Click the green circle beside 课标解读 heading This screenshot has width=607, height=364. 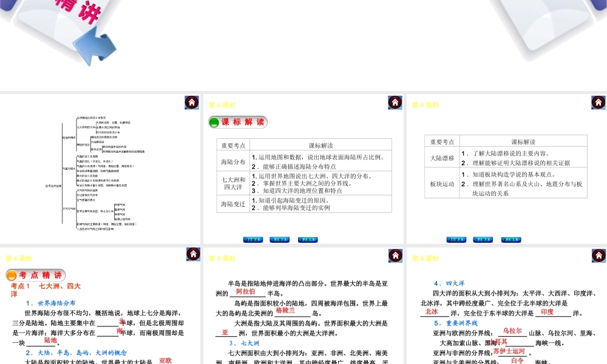pyautogui.click(x=214, y=123)
